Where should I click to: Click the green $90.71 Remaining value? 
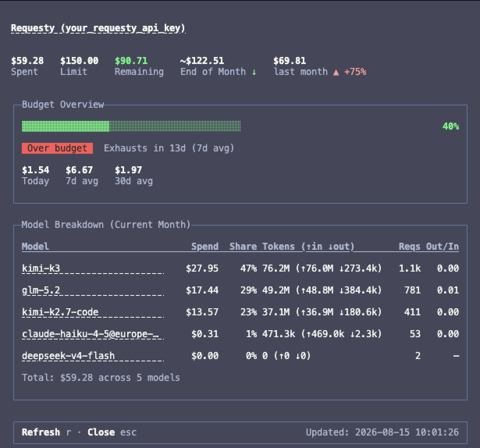[x=131, y=60]
